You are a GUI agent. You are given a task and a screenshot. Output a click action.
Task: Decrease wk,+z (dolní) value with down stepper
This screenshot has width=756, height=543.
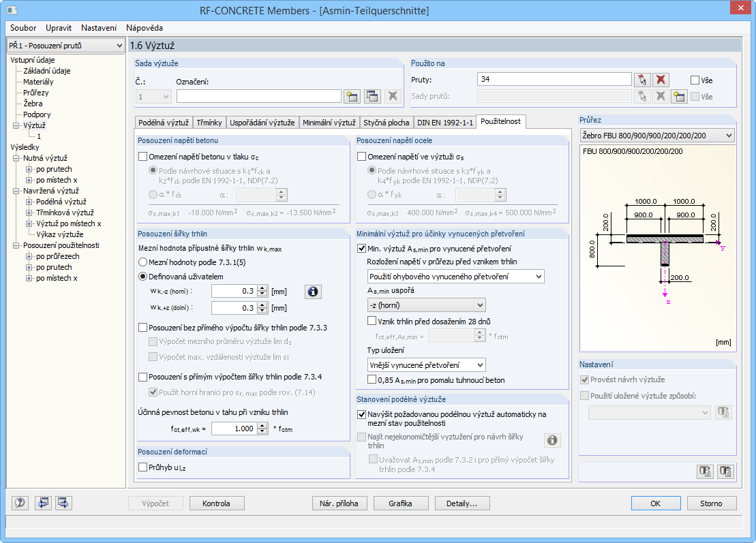[x=262, y=311]
